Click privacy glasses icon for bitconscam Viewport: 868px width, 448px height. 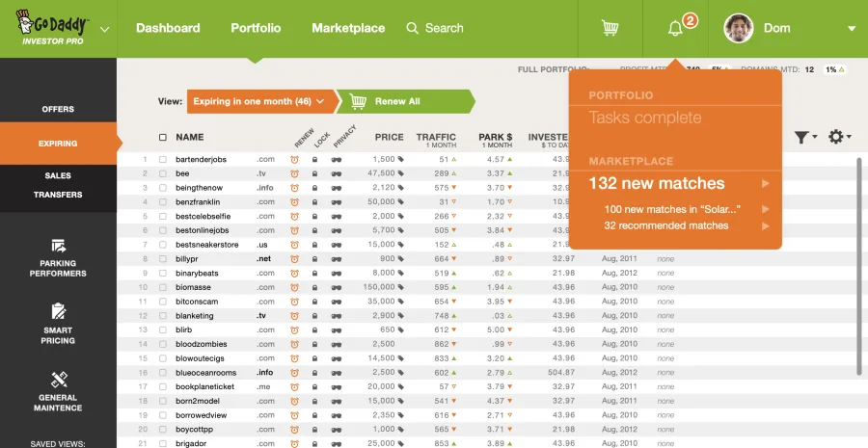(336, 302)
